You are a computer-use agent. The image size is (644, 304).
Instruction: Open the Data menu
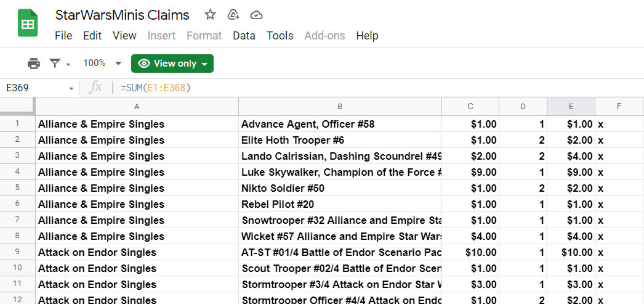(x=244, y=36)
